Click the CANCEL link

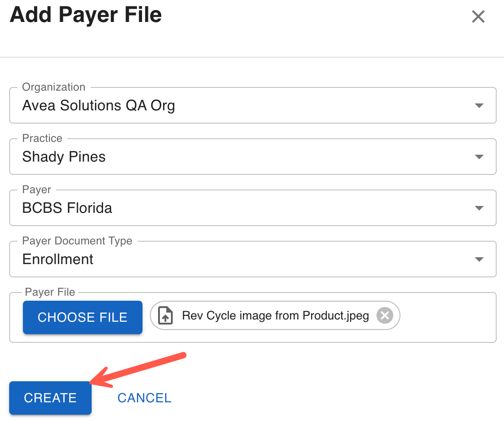(144, 398)
